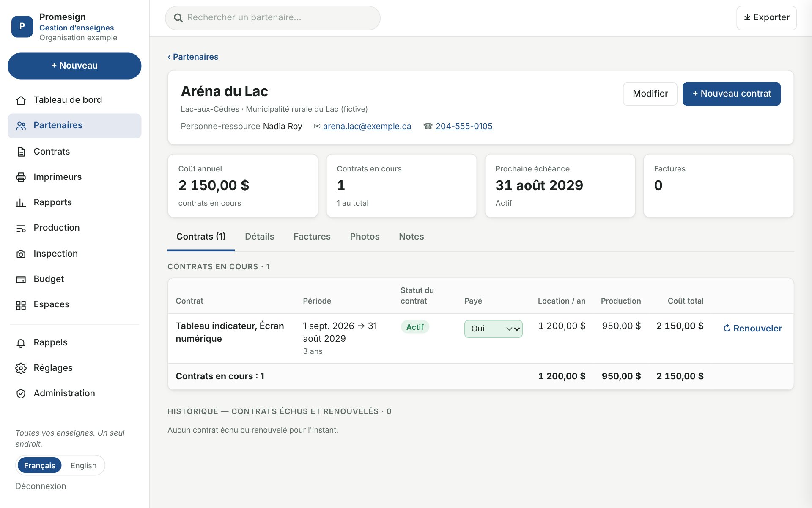
Task: Click Déconnexion to log out
Action: pos(41,486)
